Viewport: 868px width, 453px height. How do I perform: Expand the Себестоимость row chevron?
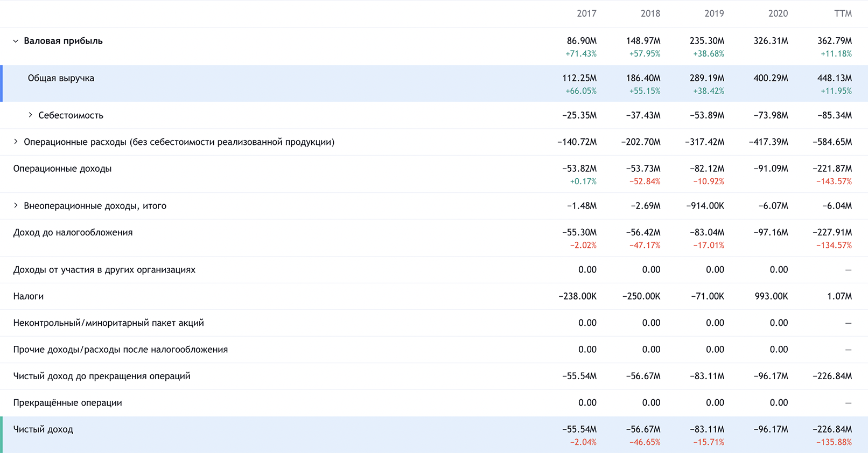point(30,115)
